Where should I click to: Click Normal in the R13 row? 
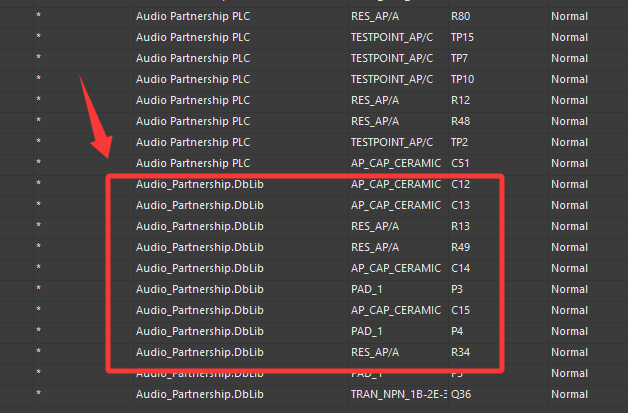pos(569,226)
